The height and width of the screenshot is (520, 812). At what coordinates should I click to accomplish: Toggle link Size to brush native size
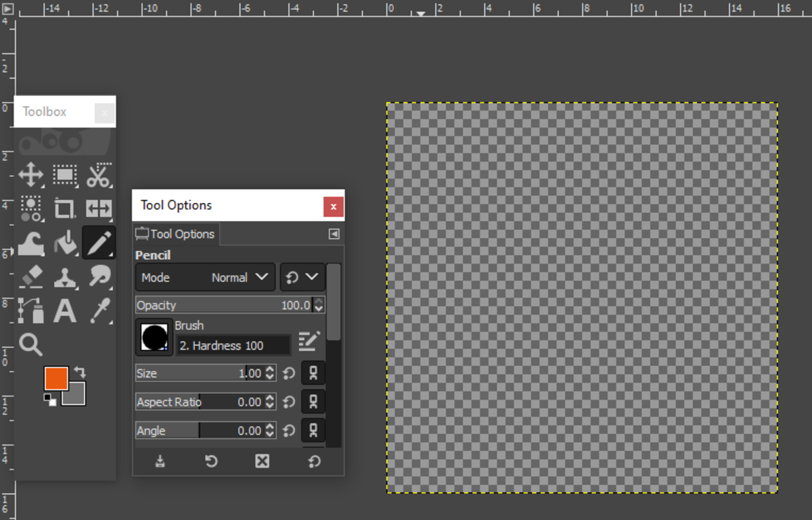tap(313, 373)
